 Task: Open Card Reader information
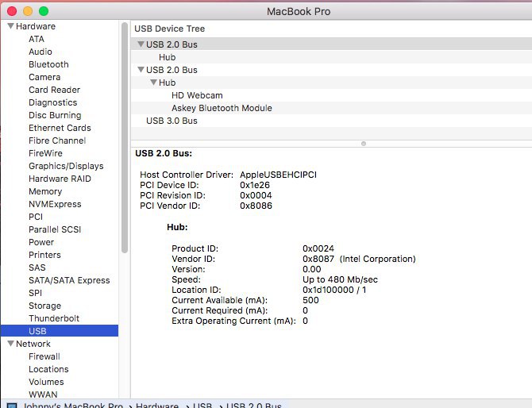[54, 90]
